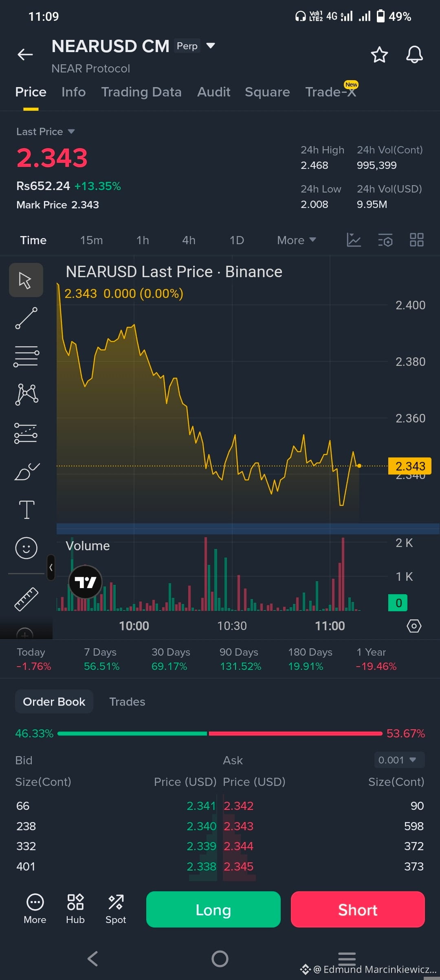Select the trend line drawing tool
Image resolution: width=440 pixels, height=980 pixels.
26,318
